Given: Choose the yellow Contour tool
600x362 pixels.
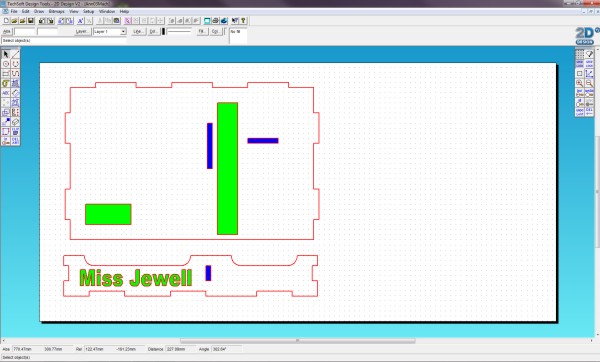Looking at the screenshot, I should [x=6, y=83].
